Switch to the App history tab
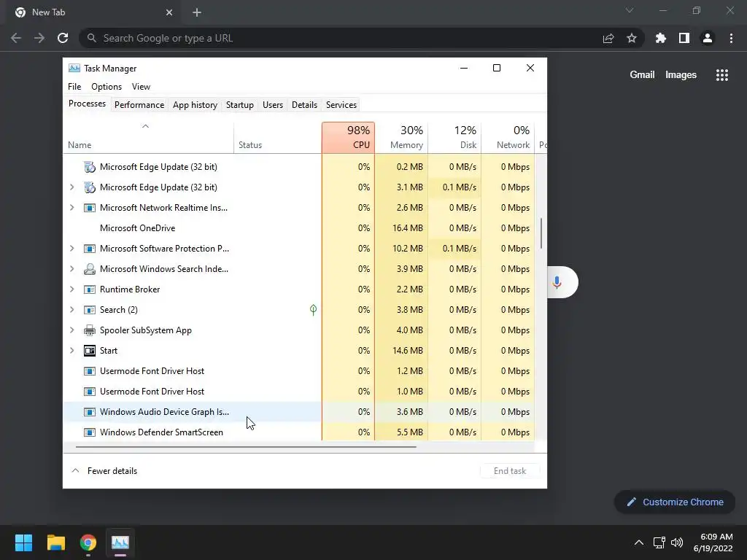This screenshot has height=560, width=747. coord(195,105)
